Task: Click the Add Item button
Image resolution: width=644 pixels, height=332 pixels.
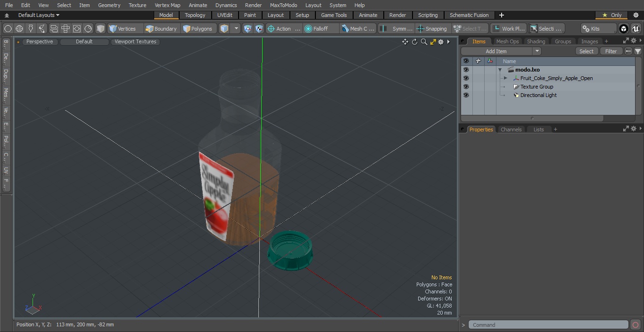Action: tap(496, 51)
